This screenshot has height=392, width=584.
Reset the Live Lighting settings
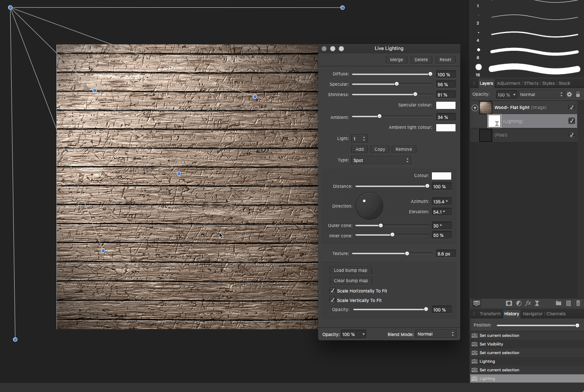point(445,59)
